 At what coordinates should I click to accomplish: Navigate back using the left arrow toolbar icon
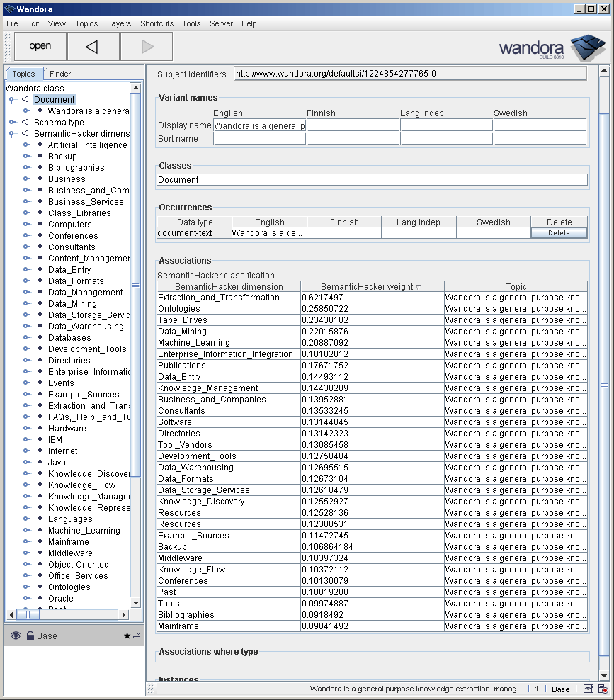tap(93, 45)
